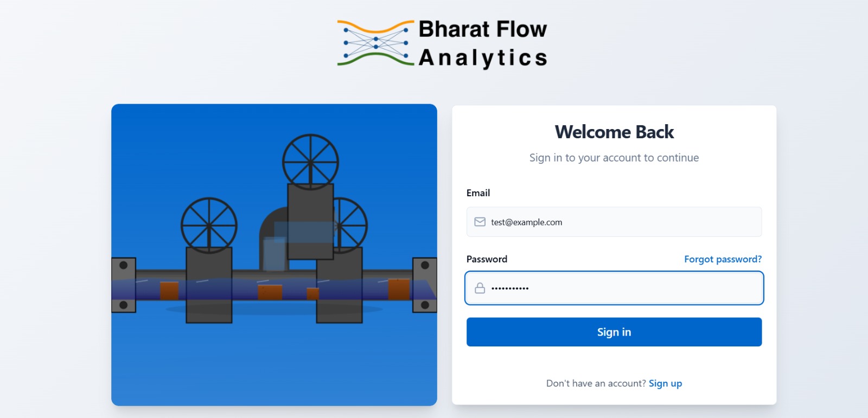This screenshot has height=418, width=868.
Task: Click the left valve wheel on pipeline
Action: [x=209, y=225]
